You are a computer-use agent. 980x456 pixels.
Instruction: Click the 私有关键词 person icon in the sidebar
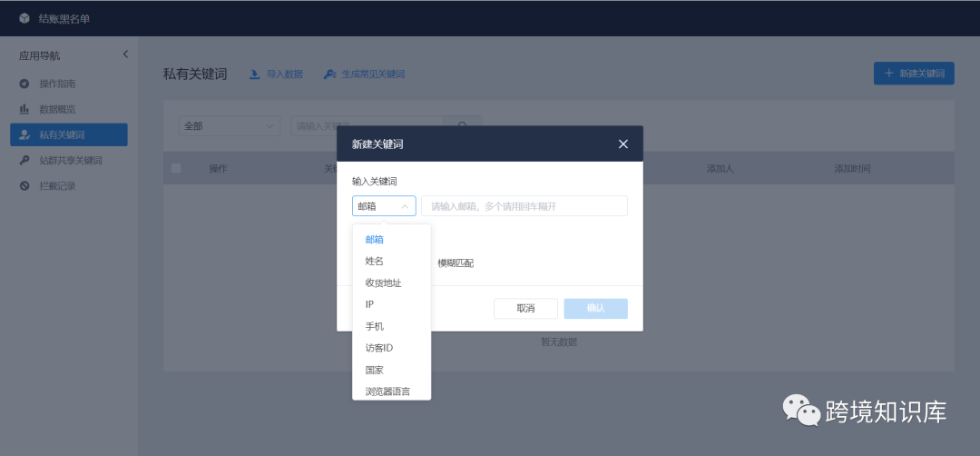click(24, 134)
